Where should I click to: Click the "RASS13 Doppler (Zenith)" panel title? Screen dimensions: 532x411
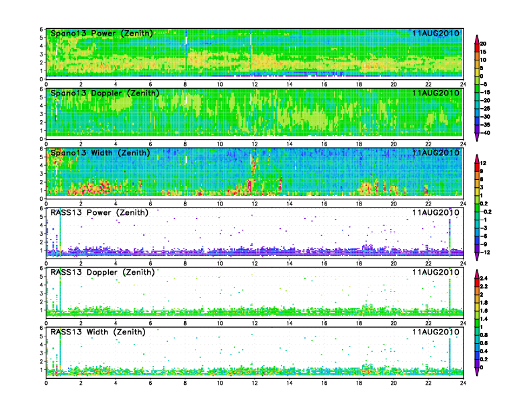click(x=103, y=272)
